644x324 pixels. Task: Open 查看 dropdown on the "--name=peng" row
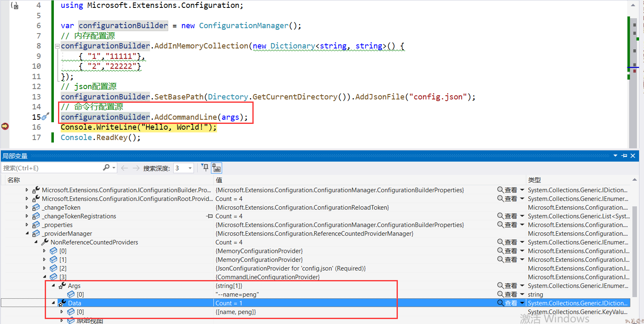point(522,295)
